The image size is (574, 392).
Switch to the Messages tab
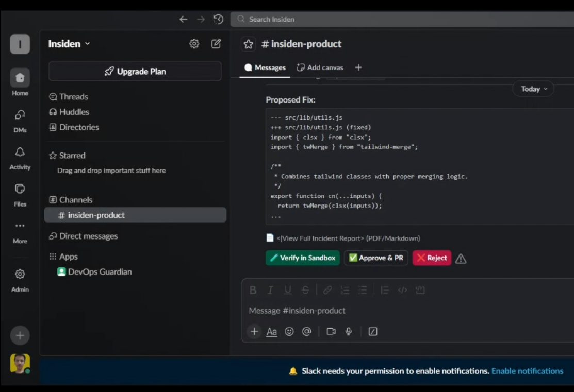point(265,67)
